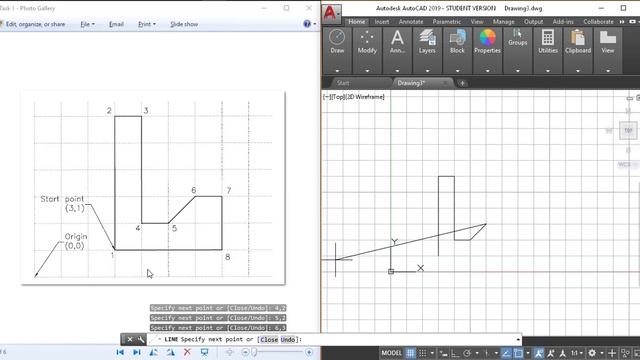640x360 pixels.
Task: Delete the photo with the red X
Action: [x=187, y=352]
